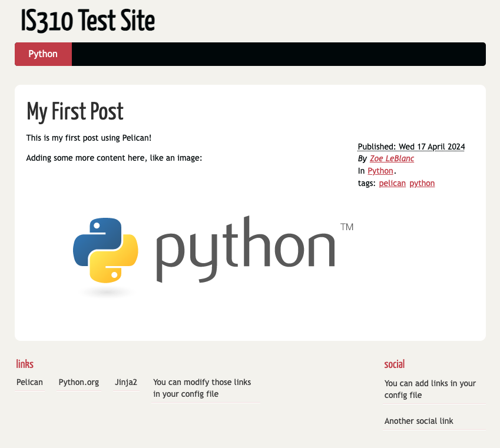Open author Zoe LeBlanc's page

point(392,158)
